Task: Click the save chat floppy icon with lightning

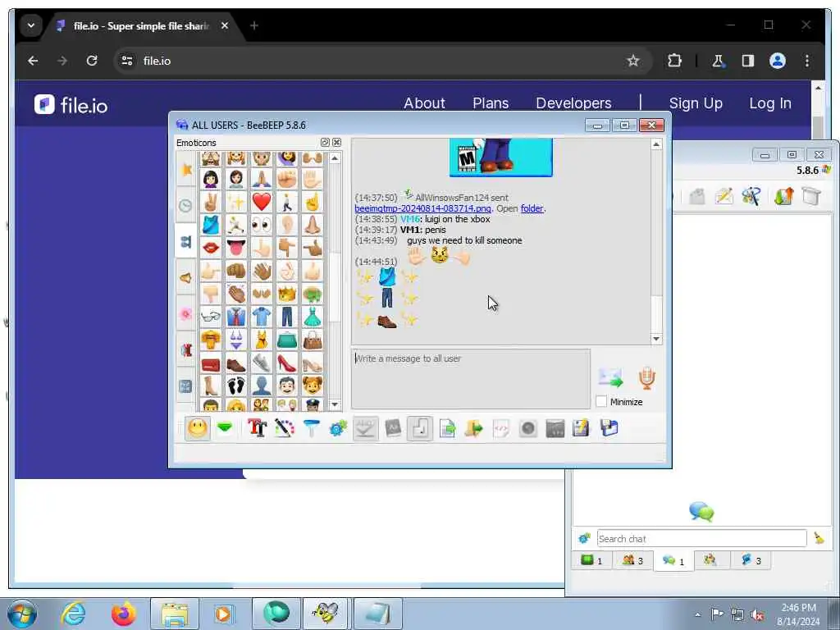Action: click(582, 428)
